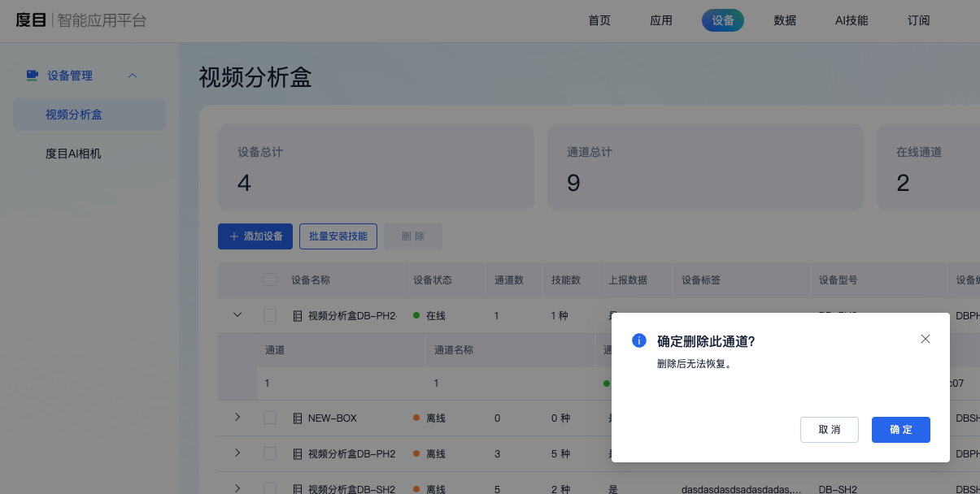The width and height of the screenshot is (980, 494).
Task: Check the checkbox for NEW-BOX row
Action: click(270, 418)
